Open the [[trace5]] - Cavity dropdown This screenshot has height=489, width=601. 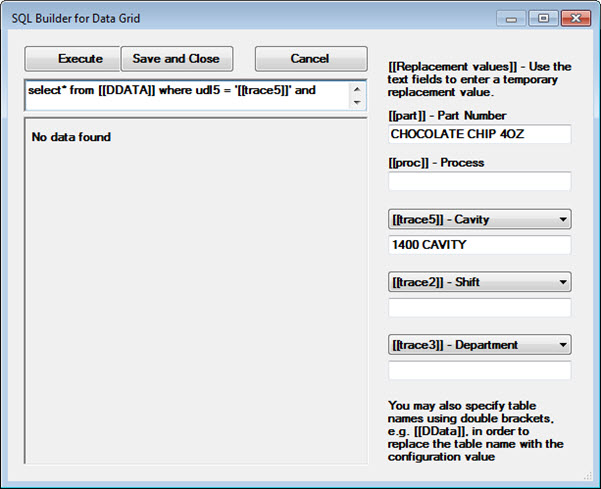(479, 219)
